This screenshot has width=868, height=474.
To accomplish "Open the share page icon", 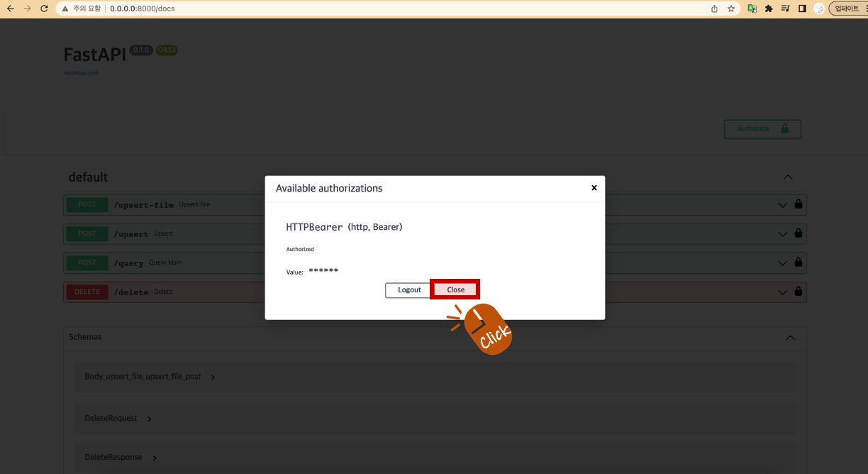I will tap(714, 9).
